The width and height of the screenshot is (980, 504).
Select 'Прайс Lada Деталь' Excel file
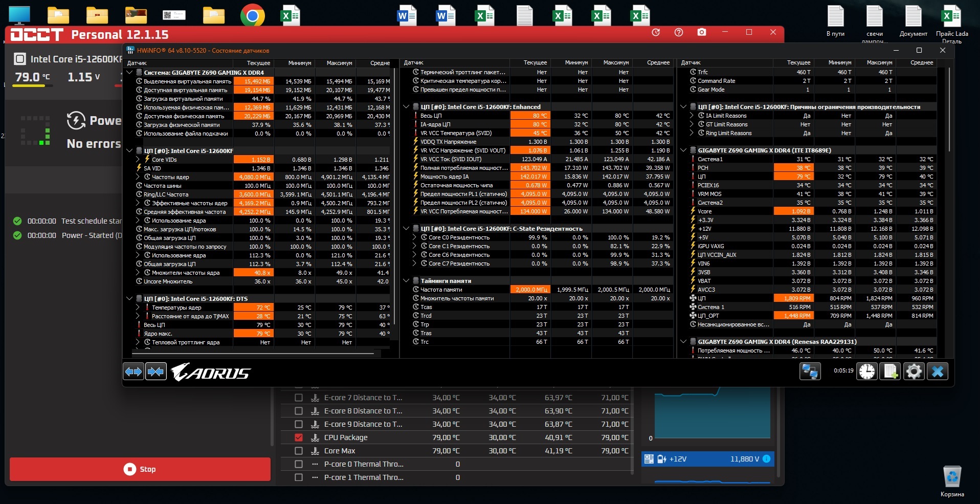click(952, 24)
